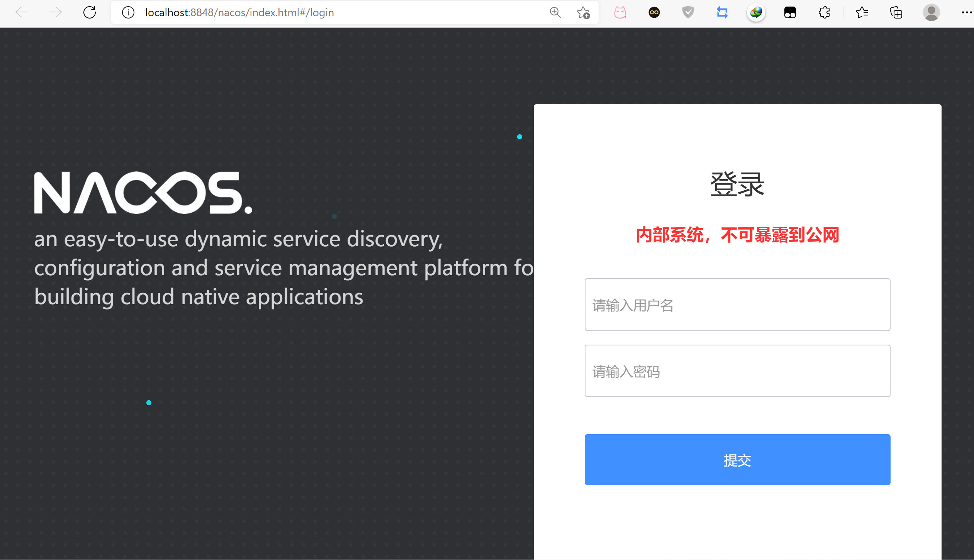Click the zoom magnifier icon in address bar
The image size is (974, 560).
coord(555,12)
